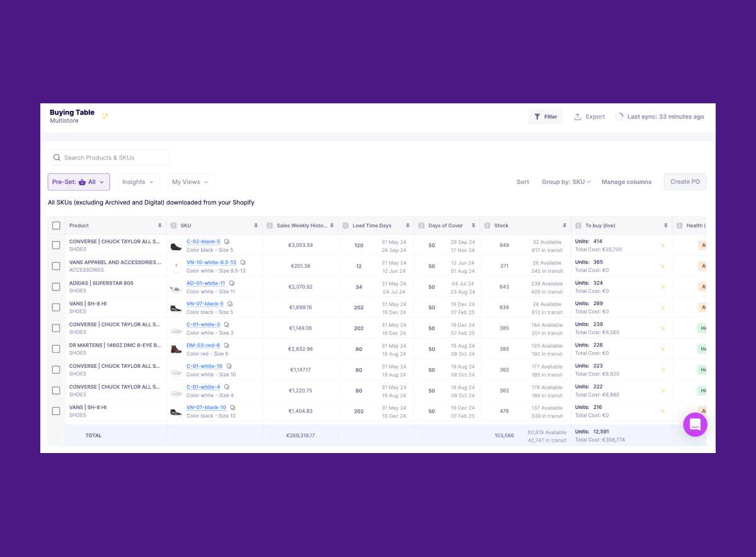This screenshot has height=557, width=756.
Task: Click Total Cost: €358,774 in the totals row
Action: (x=600, y=440)
